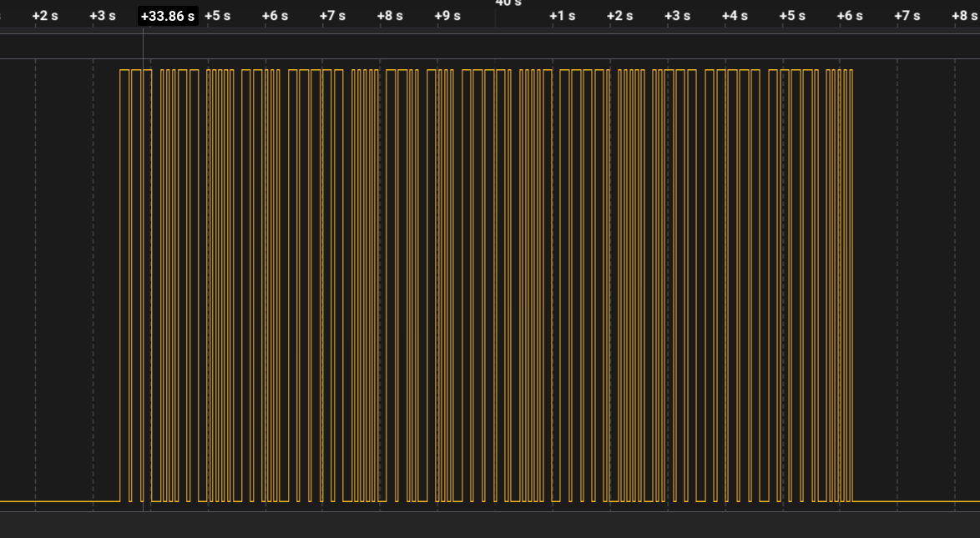
Task: Click the +33.86 s cursor time label
Action: 168,16
